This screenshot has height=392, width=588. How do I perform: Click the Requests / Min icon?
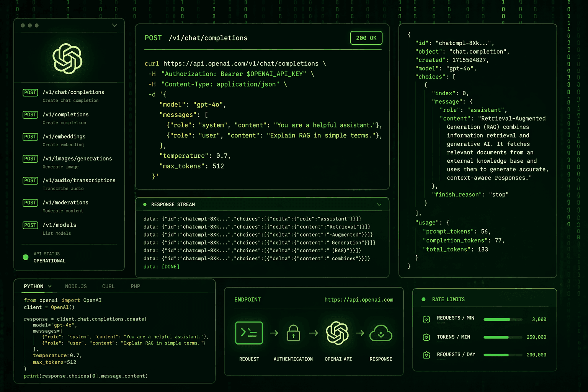(x=426, y=319)
